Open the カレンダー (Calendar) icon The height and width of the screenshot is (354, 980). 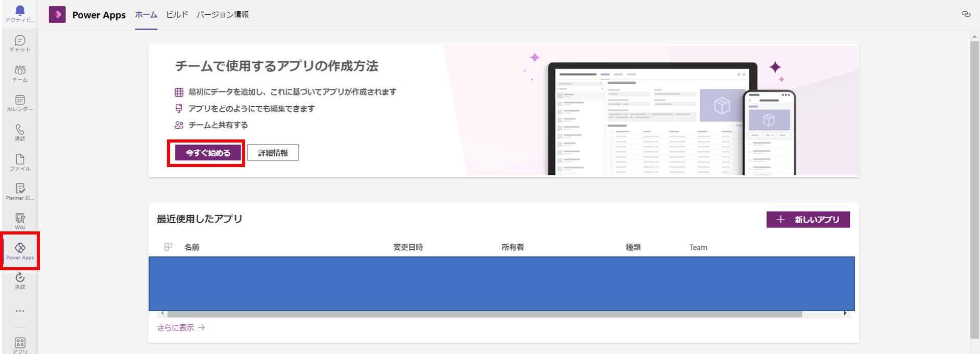click(x=20, y=103)
